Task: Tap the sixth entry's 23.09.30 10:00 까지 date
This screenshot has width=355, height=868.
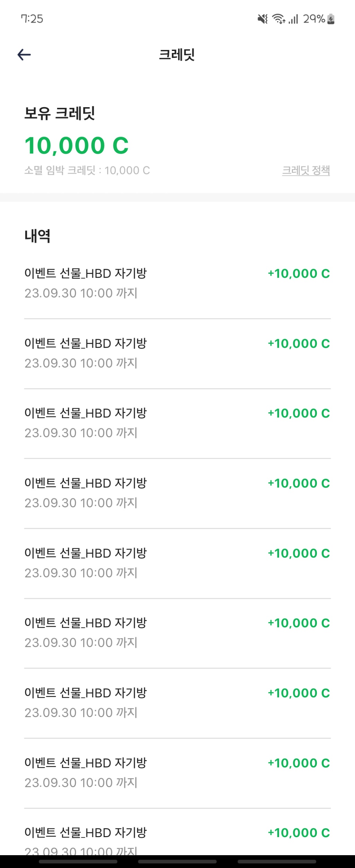Action: 81,643
